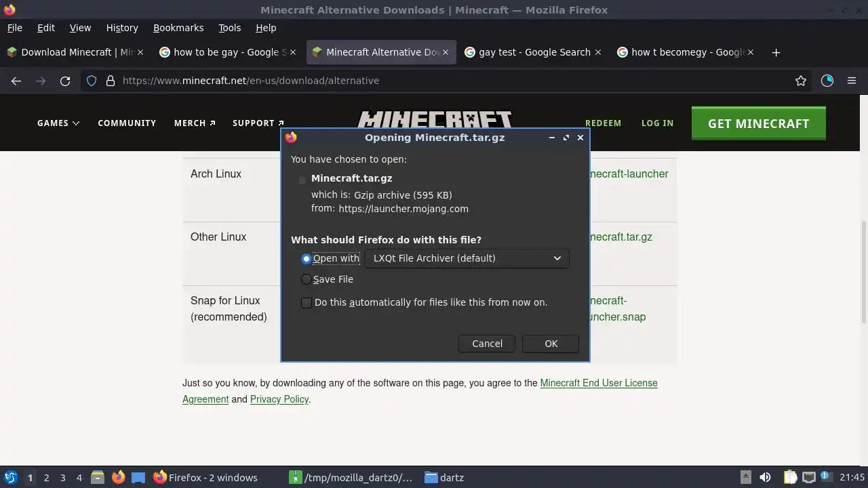Click the volume speaker tray icon
This screenshot has width=868, height=488.
[765, 478]
